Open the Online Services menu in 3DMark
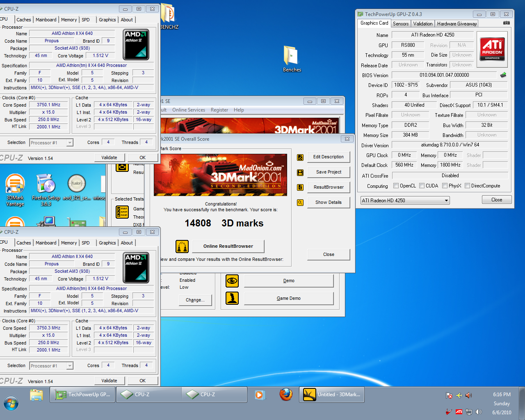 (x=189, y=110)
